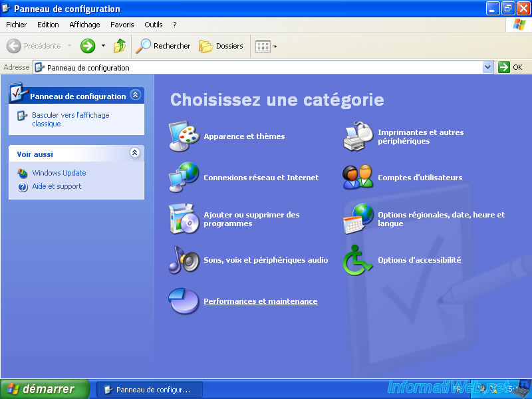Open the Views button dropdown arrow
The height and width of the screenshot is (399, 532).
275,47
